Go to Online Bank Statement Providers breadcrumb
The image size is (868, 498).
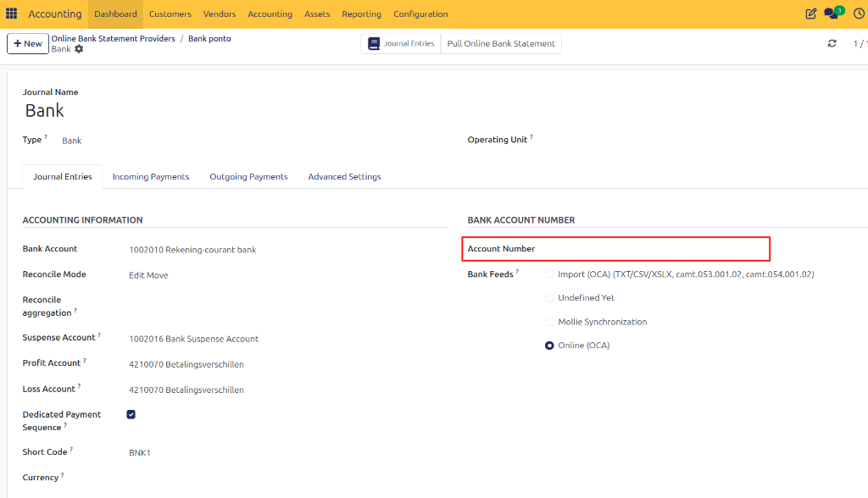point(113,39)
